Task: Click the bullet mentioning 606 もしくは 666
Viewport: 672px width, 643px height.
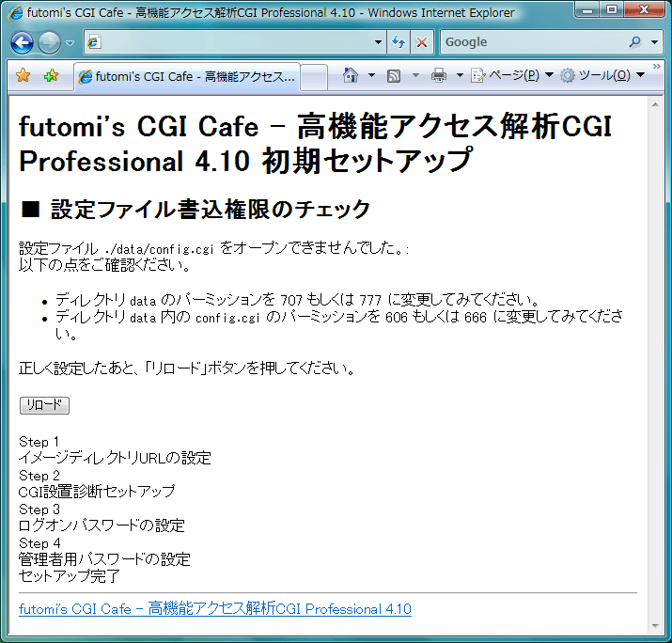Action: point(338,325)
